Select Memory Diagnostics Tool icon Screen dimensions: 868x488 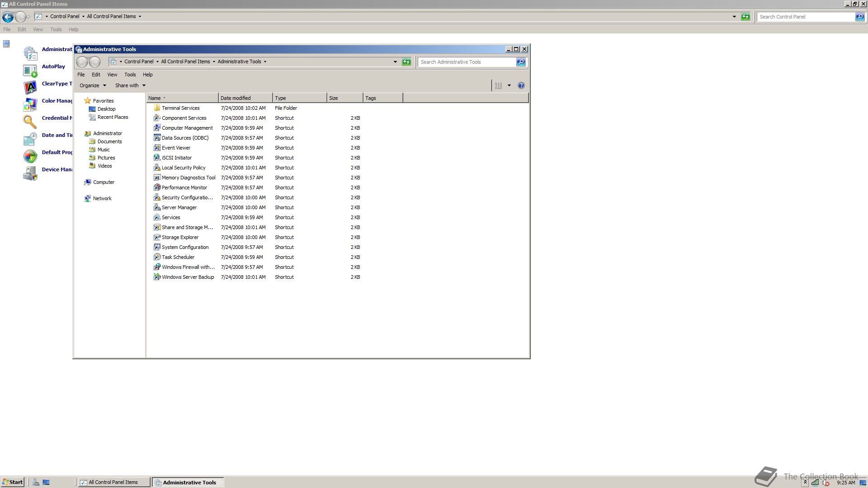click(157, 178)
